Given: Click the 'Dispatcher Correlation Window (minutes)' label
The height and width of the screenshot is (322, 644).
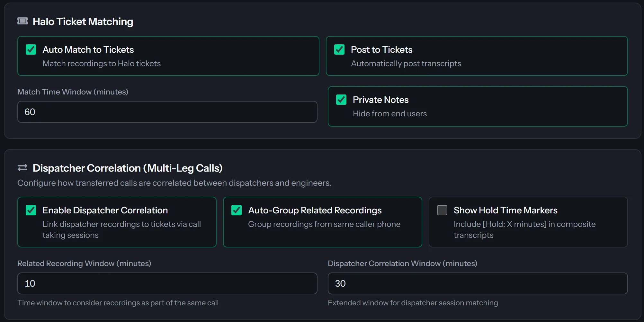Looking at the screenshot, I should click(x=402, y=264).
